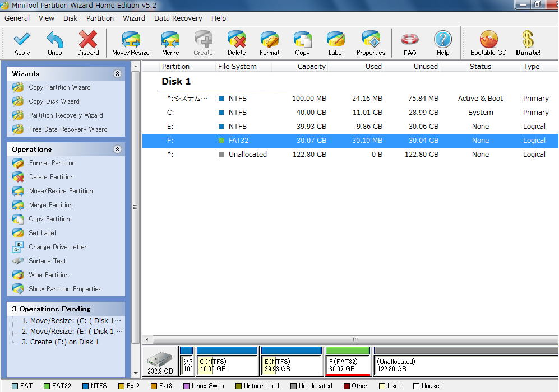
Task: Sort by the Status column header
Action: coord(480,67)
